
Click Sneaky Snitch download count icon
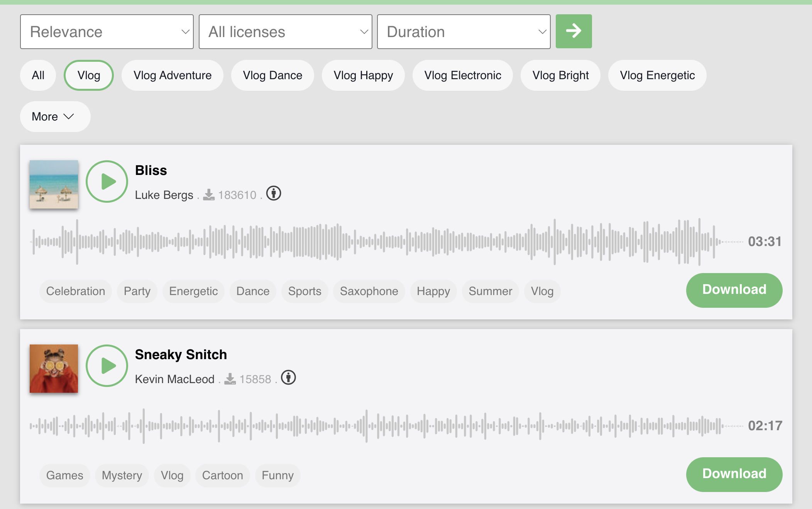tap(230, 379)
